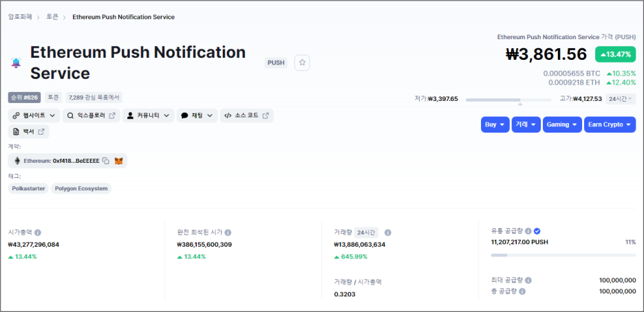Click info icon beside 완전 희석된 시가
Image resolution: width=644 pixels, height=312 pixels.
coord(228,232)
